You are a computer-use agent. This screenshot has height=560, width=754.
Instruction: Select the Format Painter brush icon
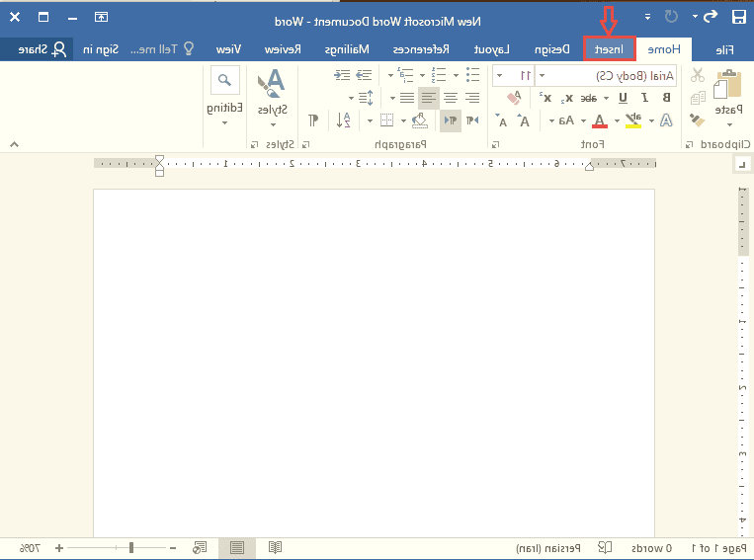pos(697,120)
